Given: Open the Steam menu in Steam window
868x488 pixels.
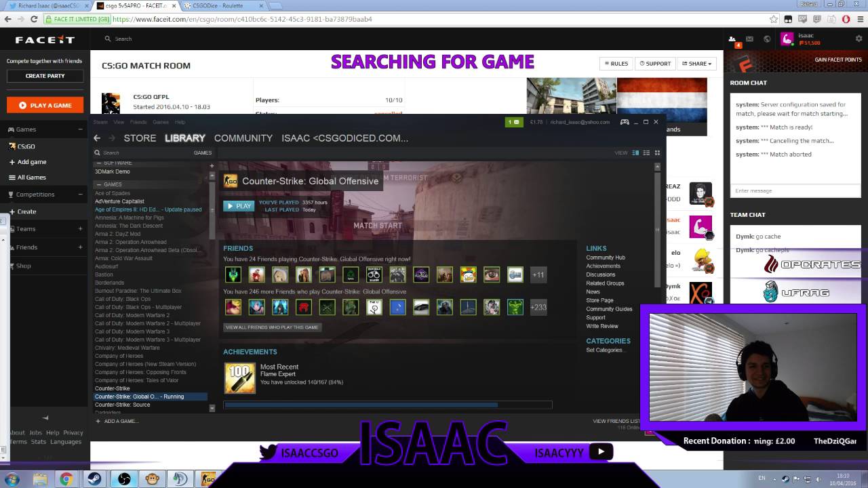Looking at the screenshot, I should coord(100,122).
